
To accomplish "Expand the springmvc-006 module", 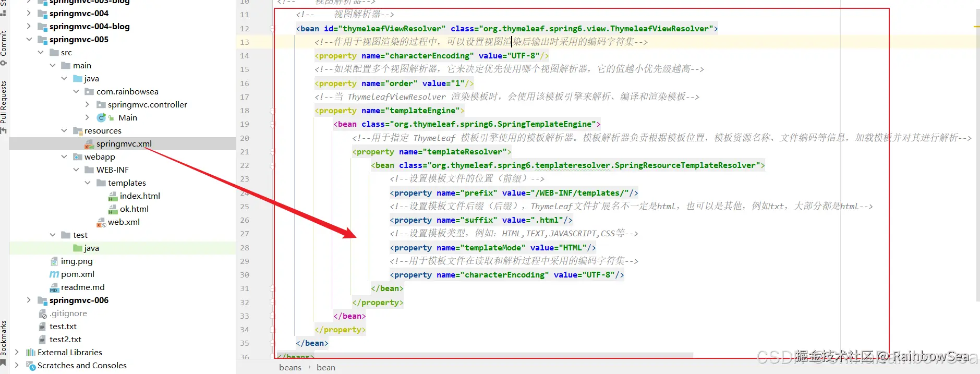I will 29,300.
